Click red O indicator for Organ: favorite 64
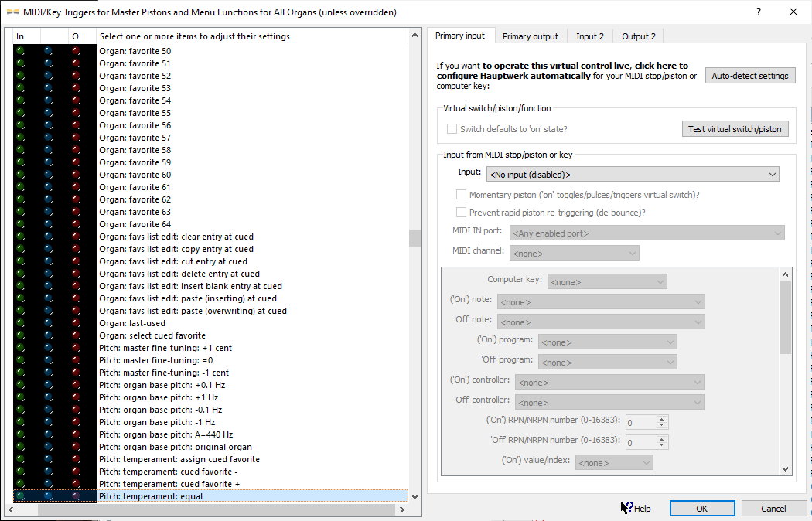This screenshot has width=812, height=521. [76, 224]
